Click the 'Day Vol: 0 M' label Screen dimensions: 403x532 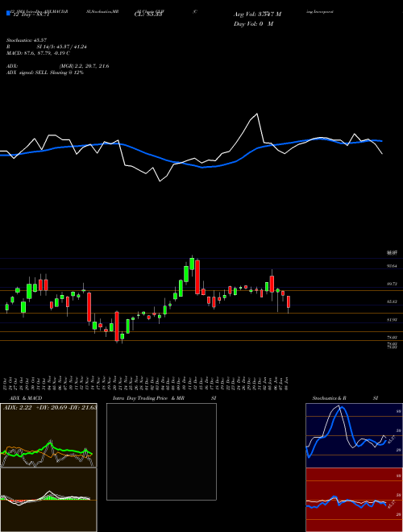coord(253,23)
